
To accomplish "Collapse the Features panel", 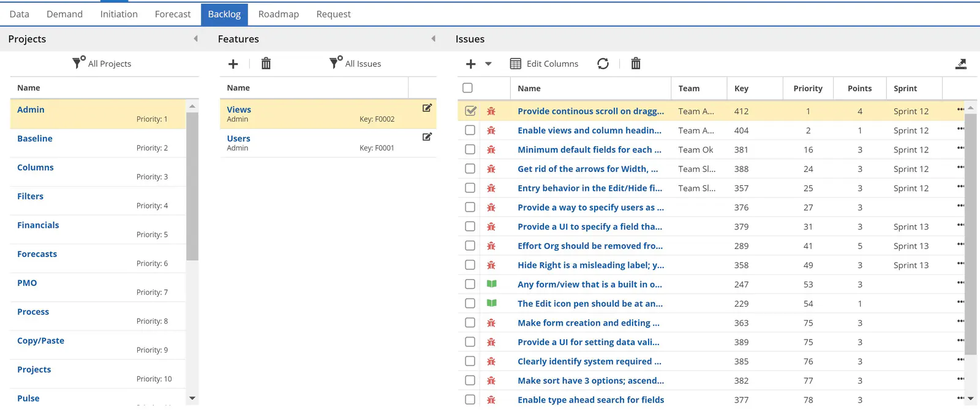I will coord(434,39).
